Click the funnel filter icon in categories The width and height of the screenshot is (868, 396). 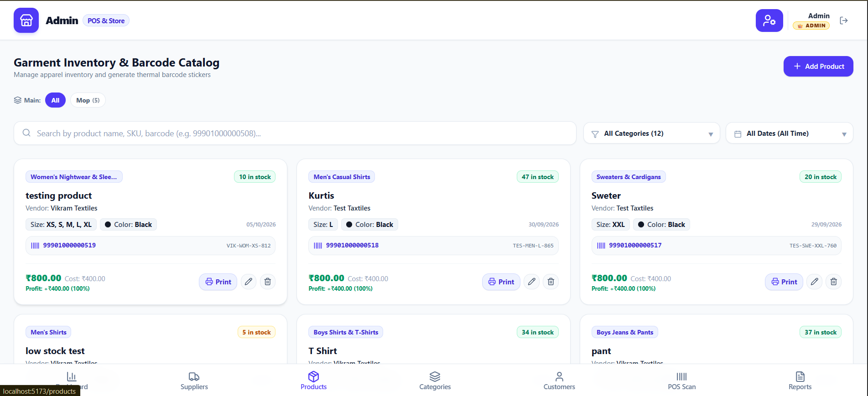(595, 134)
